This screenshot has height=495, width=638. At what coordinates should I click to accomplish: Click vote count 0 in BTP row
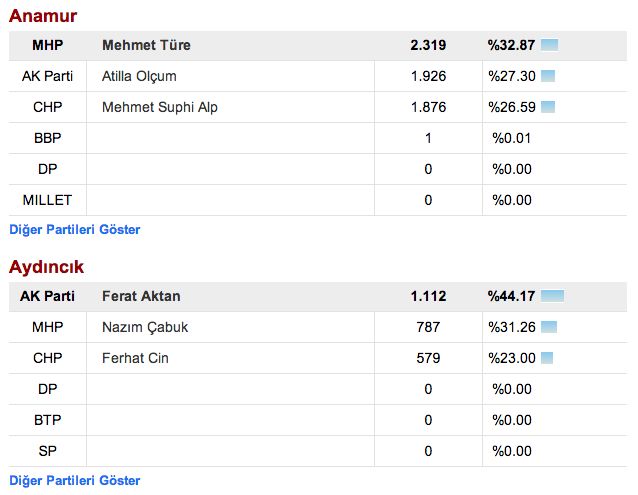(428, 420)
